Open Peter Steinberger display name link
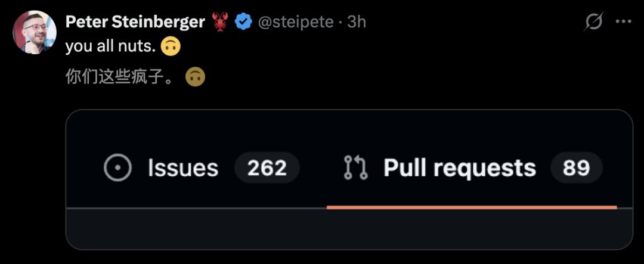Image resolution: width=644 pixels, height=264 pixels. pyautogui.click(x=135, y=22)
